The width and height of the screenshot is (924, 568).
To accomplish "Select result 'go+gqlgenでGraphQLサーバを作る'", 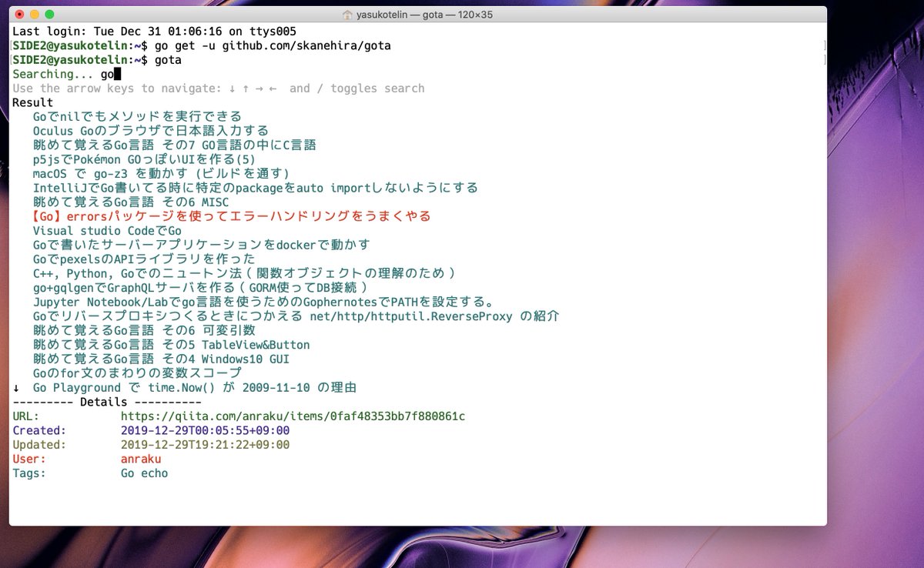I will [202, 287].
